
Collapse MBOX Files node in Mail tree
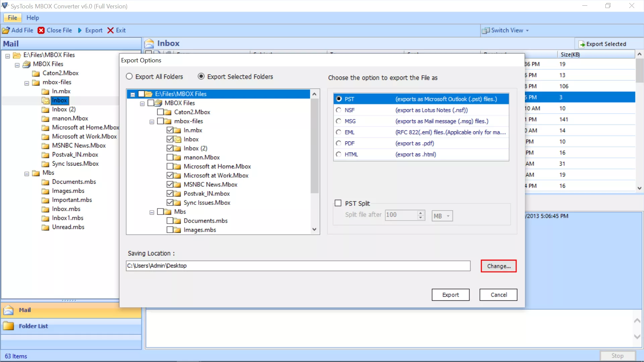tap(17, 65)
